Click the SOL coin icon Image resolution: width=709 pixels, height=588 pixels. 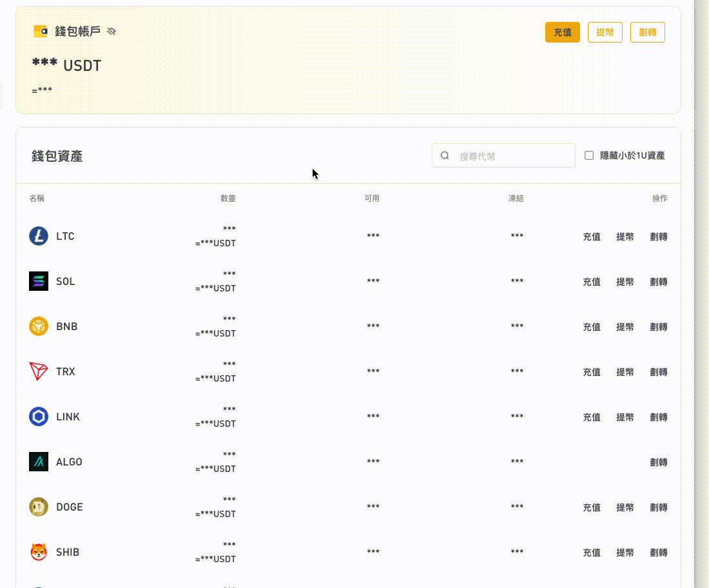click(x=39, y=281)
